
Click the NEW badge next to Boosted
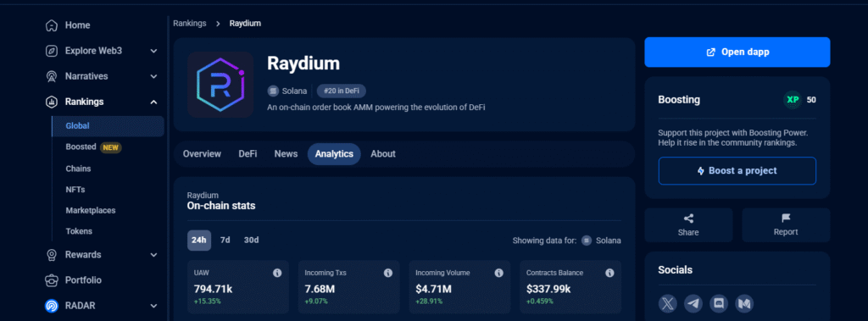pyautogui.click(x=111, y=147)
